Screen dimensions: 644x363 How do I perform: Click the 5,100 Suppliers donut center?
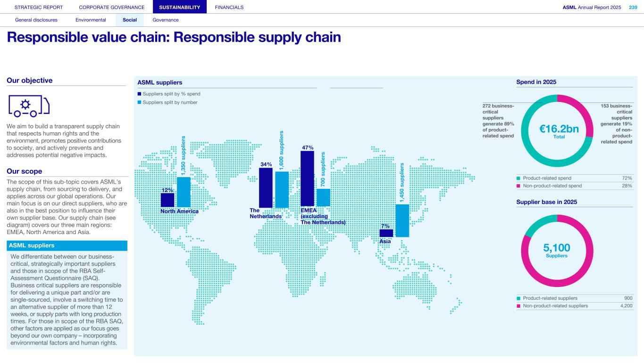click(x=557, y=250)
